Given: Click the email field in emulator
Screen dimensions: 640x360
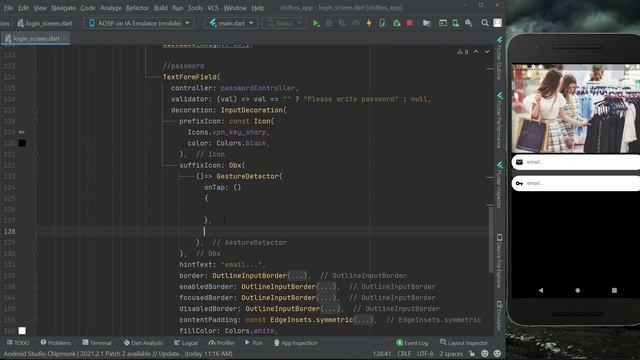Looking at the screenshot, I should (x=576, y=162).
